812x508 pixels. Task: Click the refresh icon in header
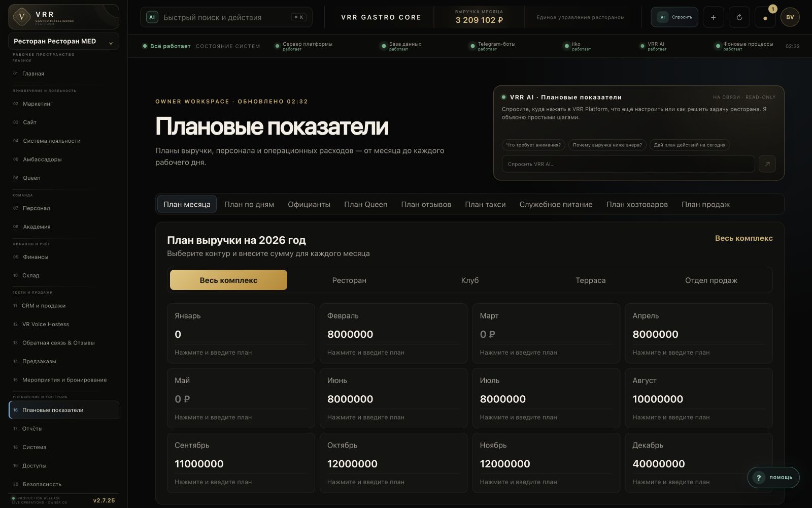pyautogui.click(x=739, y=17)
